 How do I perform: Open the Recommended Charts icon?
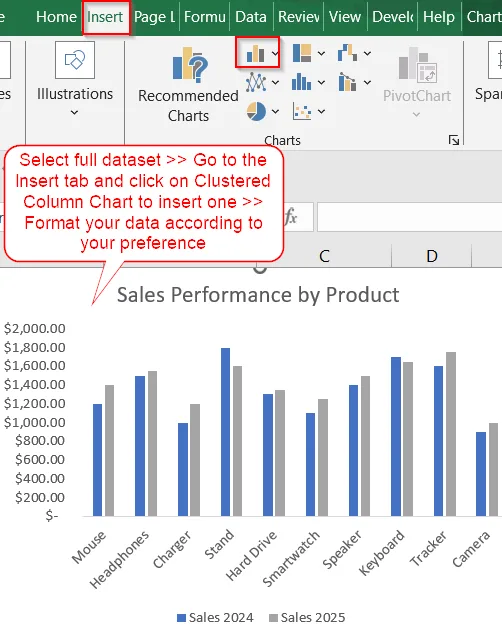tap(190, 65)
